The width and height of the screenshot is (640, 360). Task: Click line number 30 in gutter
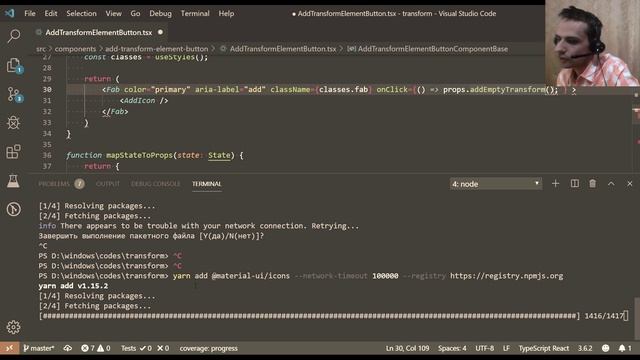point(47,89)
